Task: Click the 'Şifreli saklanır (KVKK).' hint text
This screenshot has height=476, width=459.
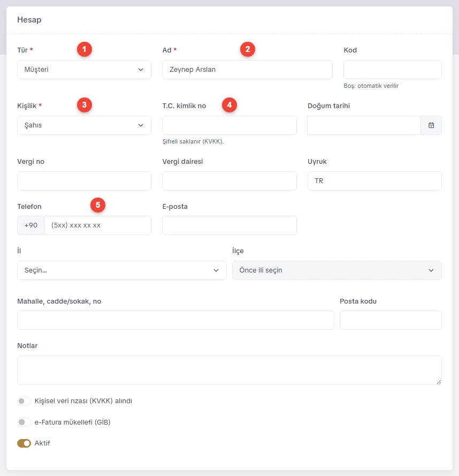Action: pos(193,141)
